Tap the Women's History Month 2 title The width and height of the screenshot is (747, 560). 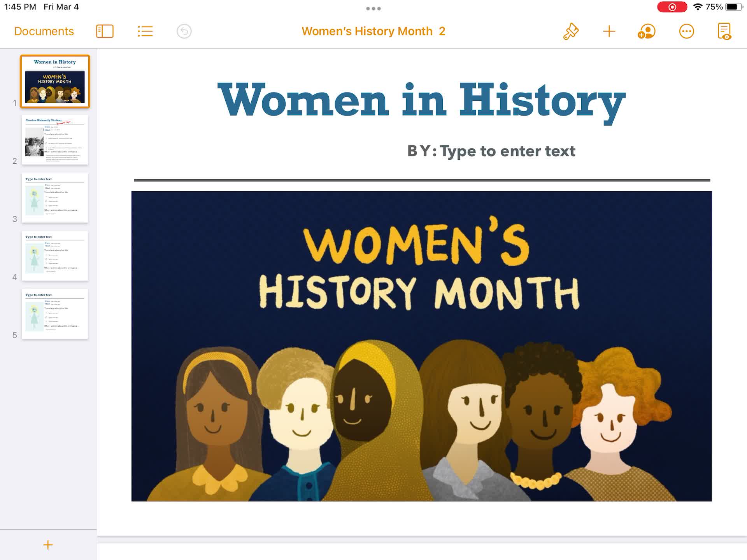[x=373, y=31]
